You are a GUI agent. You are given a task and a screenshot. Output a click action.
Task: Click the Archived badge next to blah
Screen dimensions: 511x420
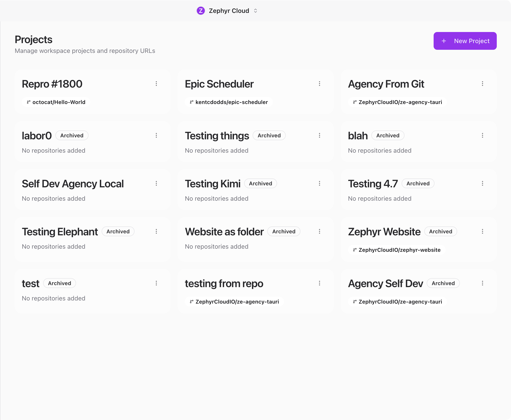[x=388, y=136]
